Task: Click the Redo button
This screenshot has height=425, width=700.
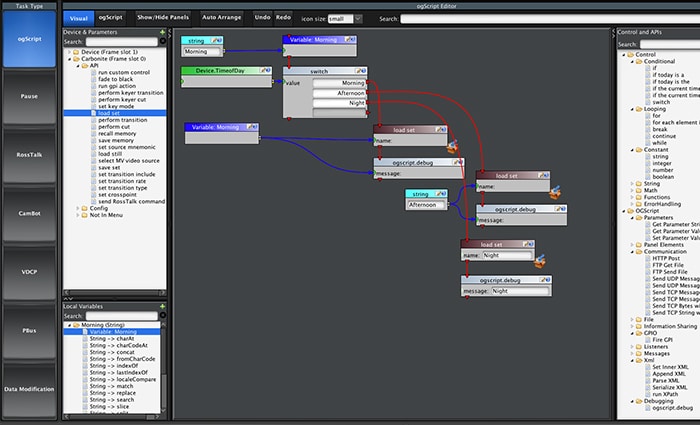Action: tap(283, 17)
